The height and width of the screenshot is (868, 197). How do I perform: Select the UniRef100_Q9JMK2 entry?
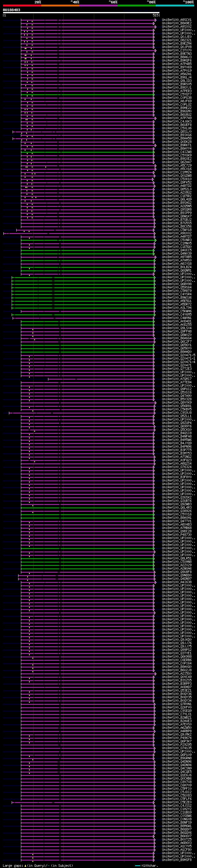click(177, 734)
